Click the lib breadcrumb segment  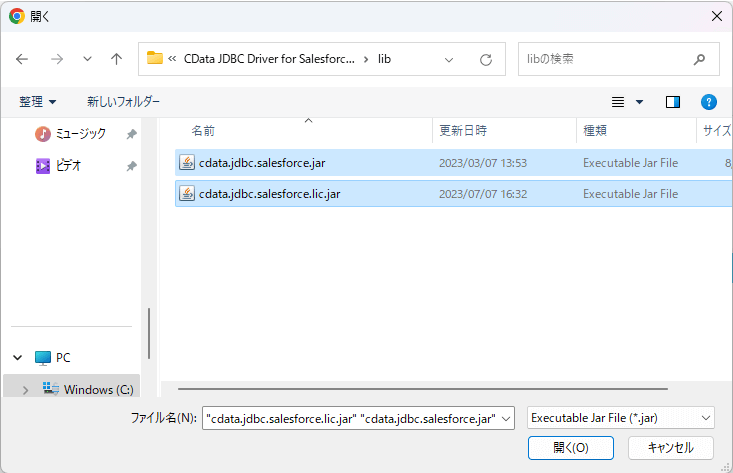coord(384,59)
